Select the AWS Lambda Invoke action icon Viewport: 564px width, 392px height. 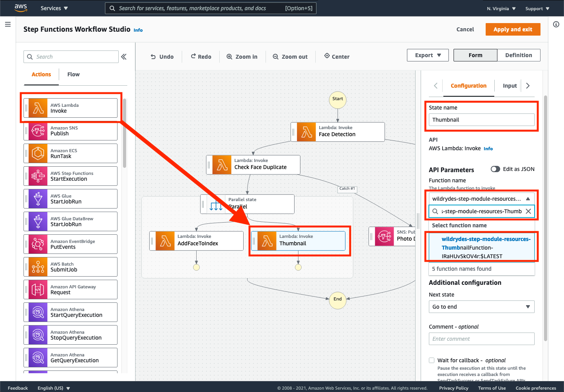pos(38,108)
